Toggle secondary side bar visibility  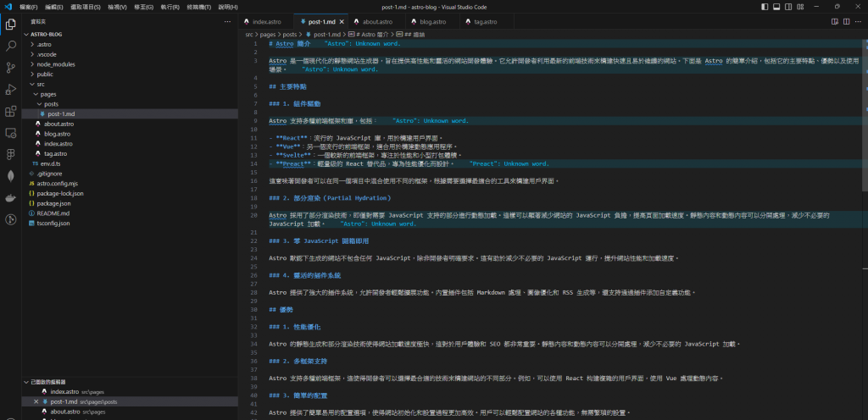787,7
